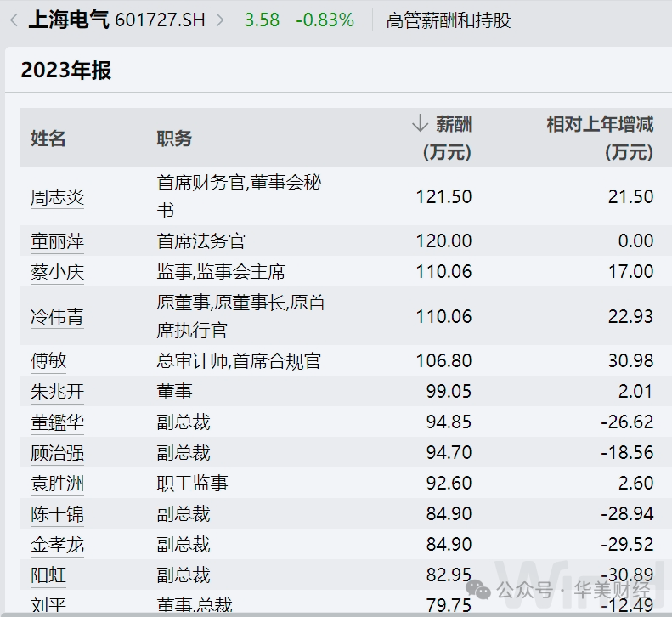Viewport: 672px width, 617px height.
Task: Click salary value 121.50
Action: pyautogui.click(x=443, y=197)
